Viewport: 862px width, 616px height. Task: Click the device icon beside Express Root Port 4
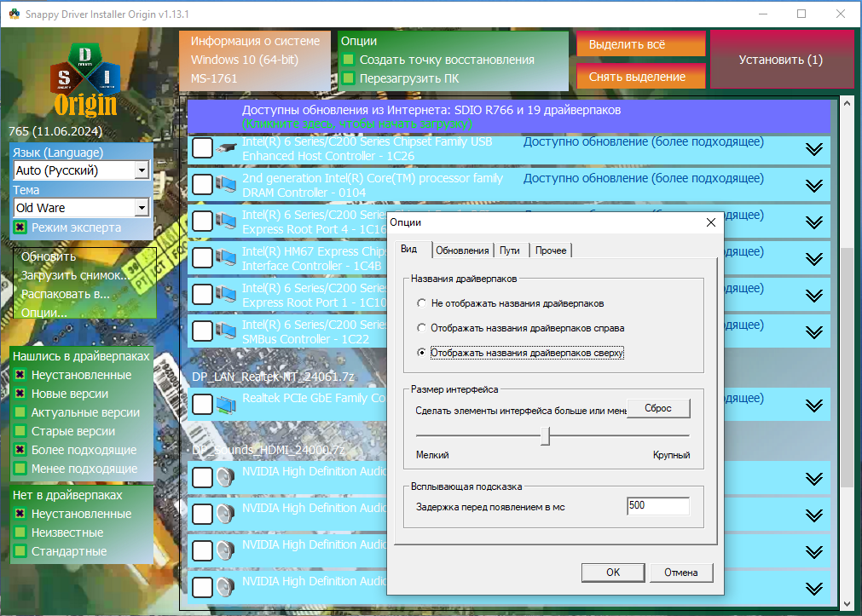(x=225, y=222)
